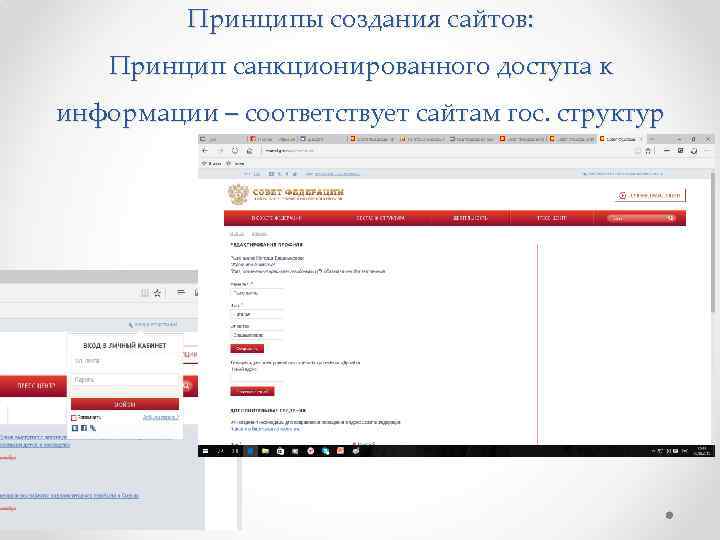720x540 pixels.
Task: Open the Windows Start button
Action: 205,451
